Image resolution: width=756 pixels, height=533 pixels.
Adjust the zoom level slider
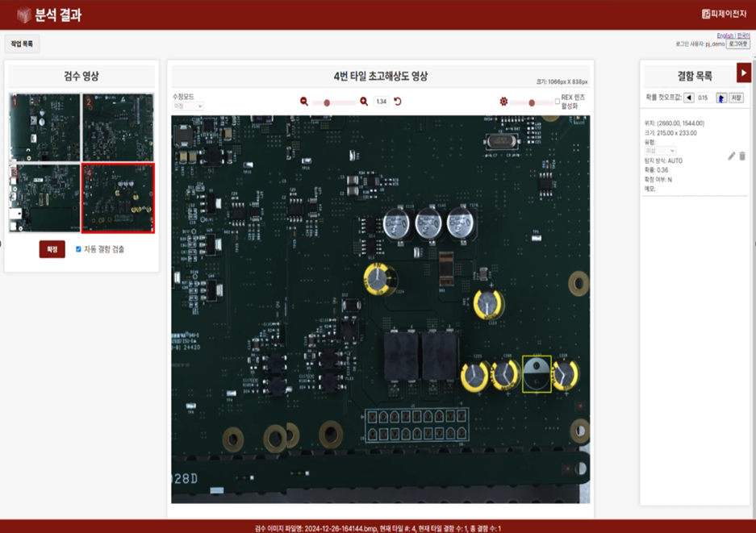pos(334,102)
